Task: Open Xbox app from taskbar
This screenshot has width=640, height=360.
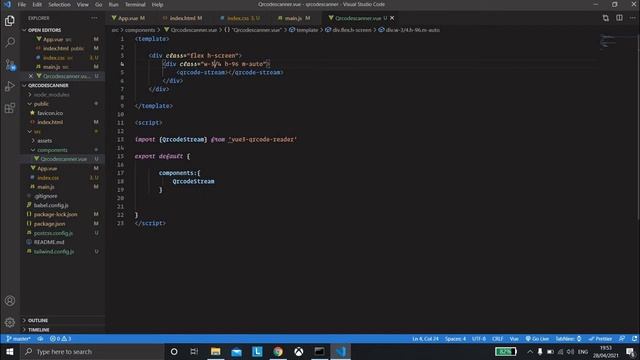Action: (299, 351)
